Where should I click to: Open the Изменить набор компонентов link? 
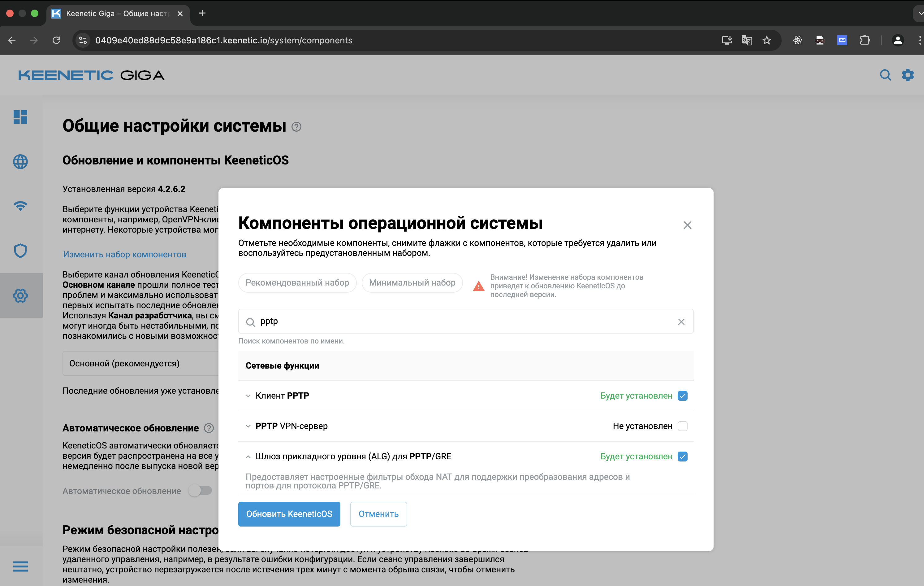124,254
